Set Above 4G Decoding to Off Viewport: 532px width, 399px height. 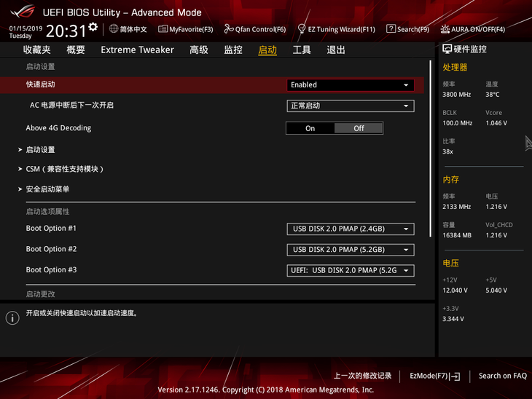pyautogui.click(x=359, y=128)
